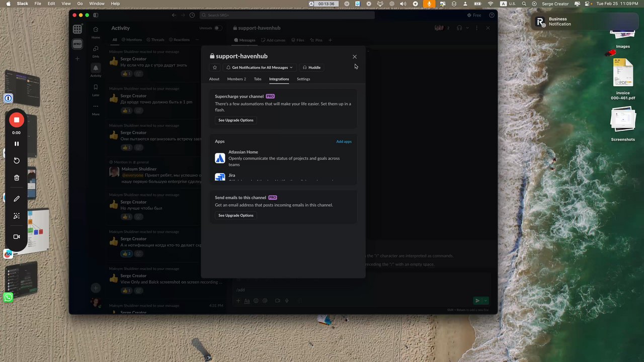Restart the recording
Image resolution: width=644 pixels, height=362 pixels.
17,160
